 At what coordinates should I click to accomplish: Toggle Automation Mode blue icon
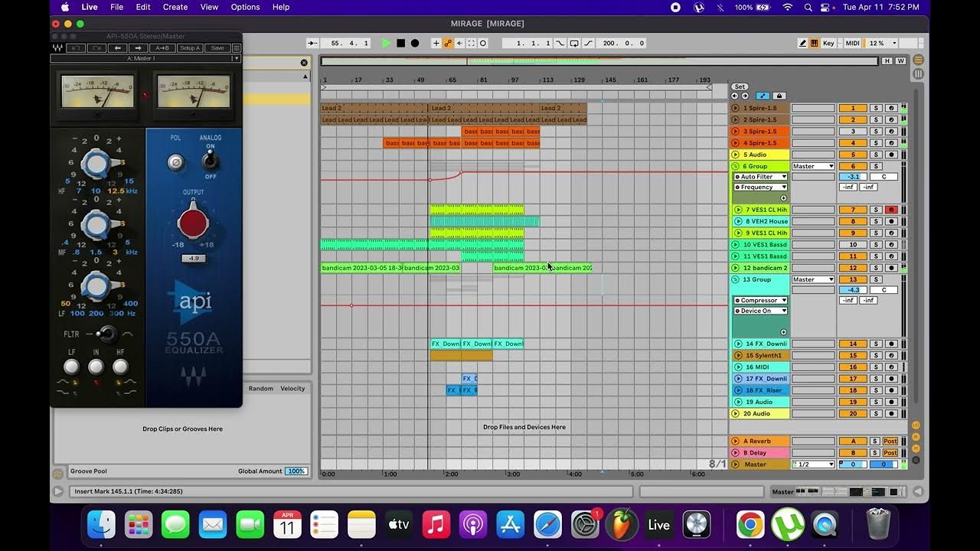coord(763,96)
